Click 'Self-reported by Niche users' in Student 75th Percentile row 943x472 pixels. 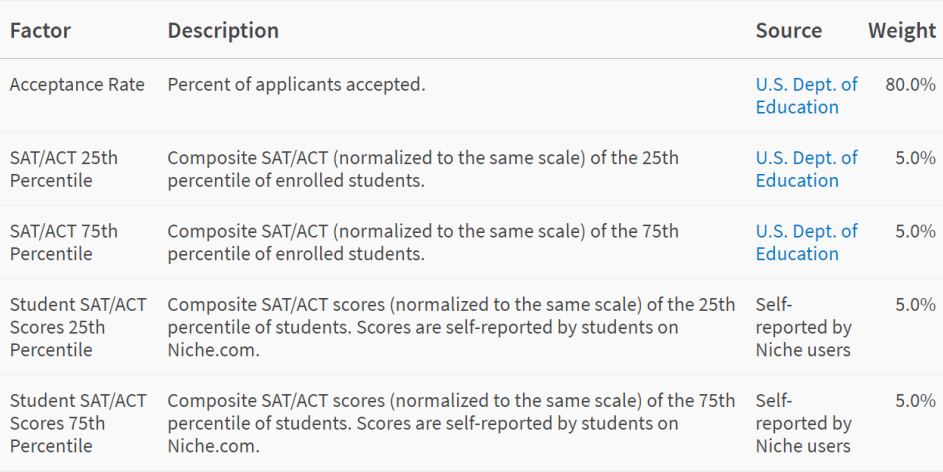pyautogui.click(x=803, y=423)
